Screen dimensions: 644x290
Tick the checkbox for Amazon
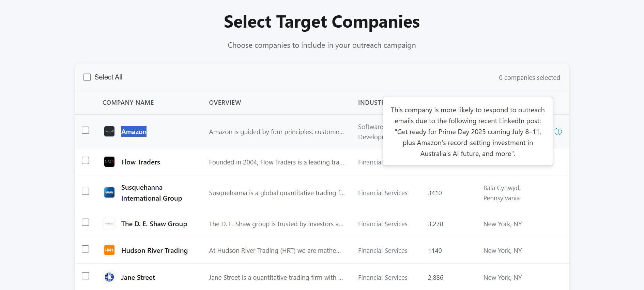click(x=86, y=130)
